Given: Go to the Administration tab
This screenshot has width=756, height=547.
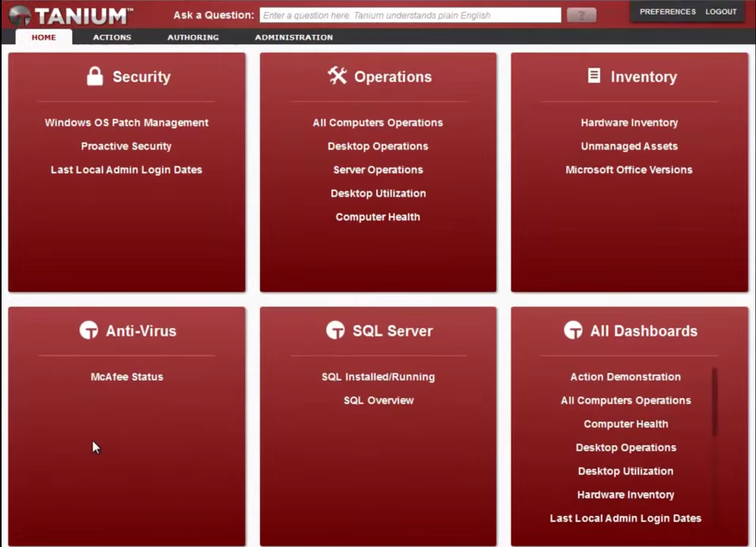Looking at the screenshot, I should click(294, 37).
